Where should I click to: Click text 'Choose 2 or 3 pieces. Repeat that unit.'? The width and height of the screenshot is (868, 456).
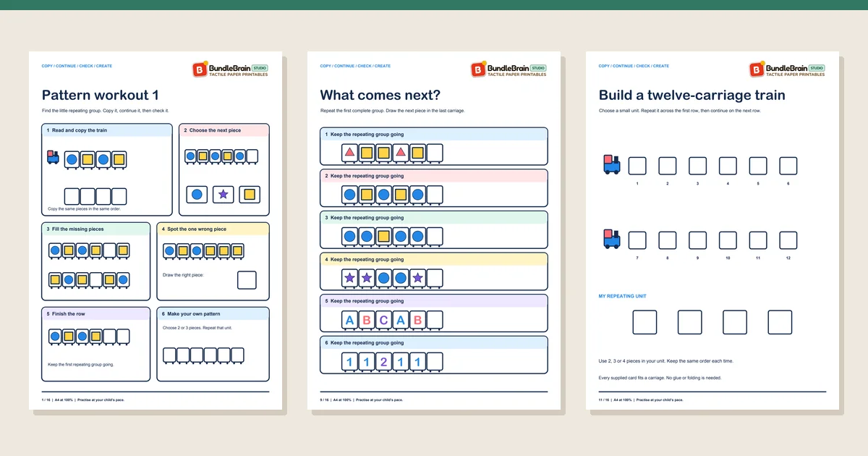[x=199, y=328]
